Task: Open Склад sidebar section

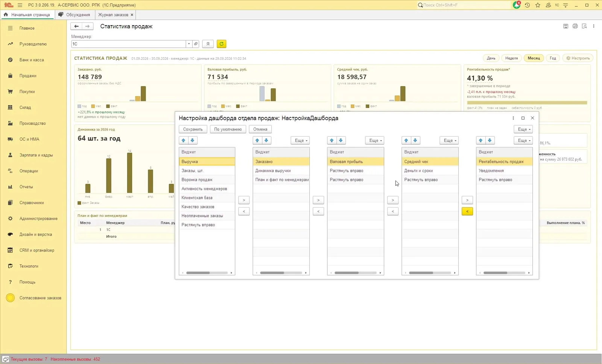Action: (25, 108)
